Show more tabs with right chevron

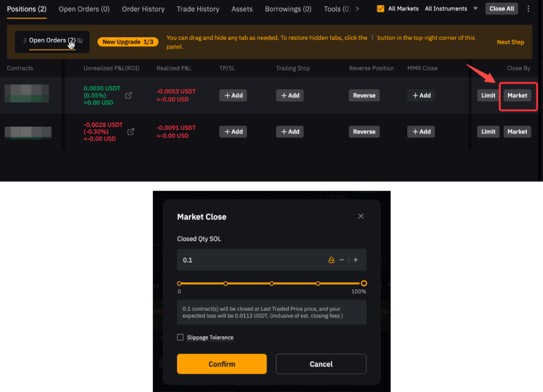pyautogui.click(x=357, y=9)
